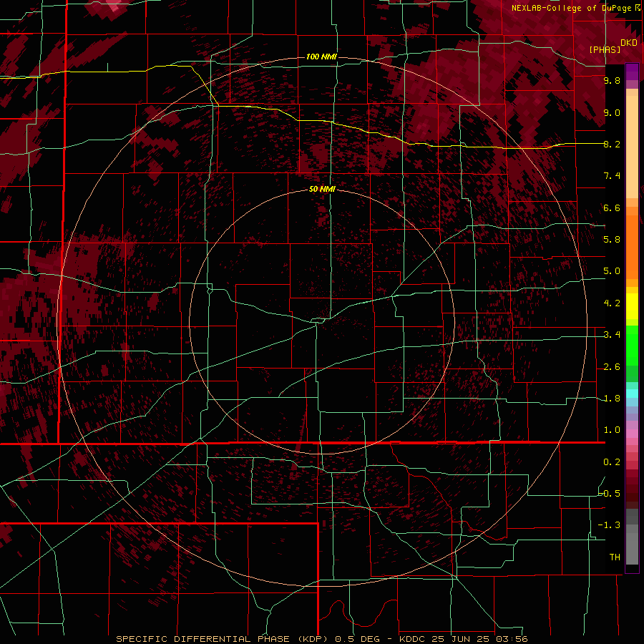
Task: Click the 1.0 scale value
Action: coord(612,430)
